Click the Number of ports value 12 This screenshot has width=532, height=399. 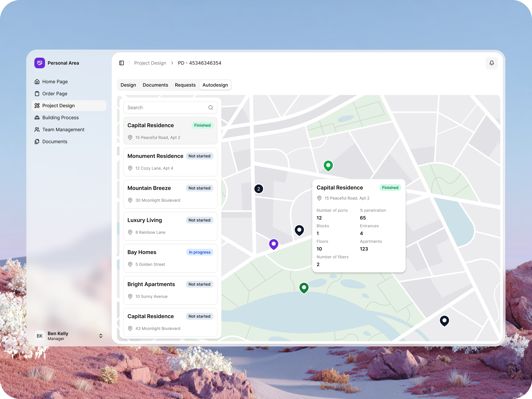319,218
